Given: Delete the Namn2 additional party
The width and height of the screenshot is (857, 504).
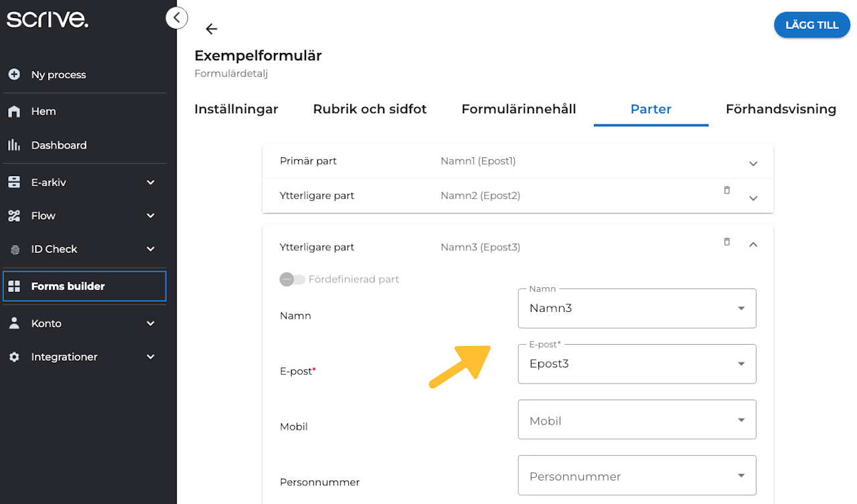Looking at the screenshot, I should tap(726, 191).
